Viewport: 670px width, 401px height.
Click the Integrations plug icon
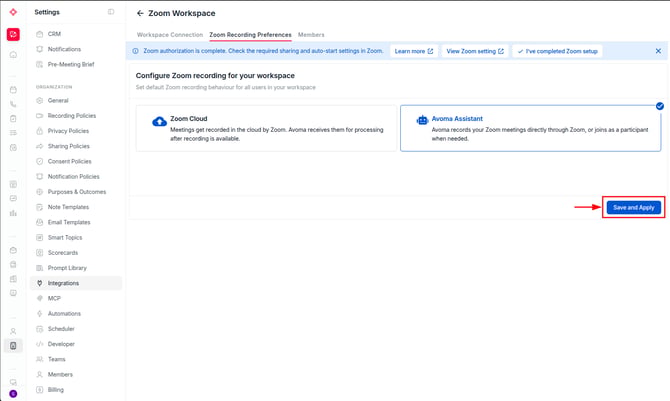40,283
